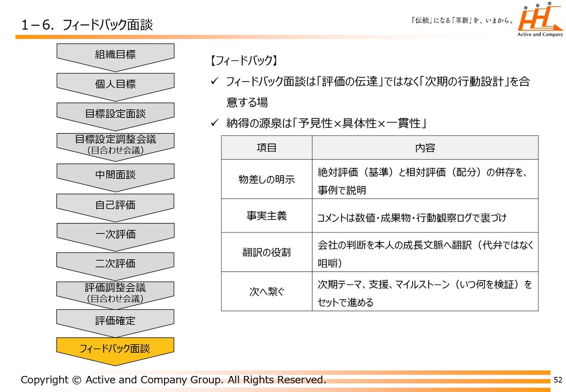Select the 一次評価 flow step
Viewport: 566px width, 392px height.
[115, 234]
